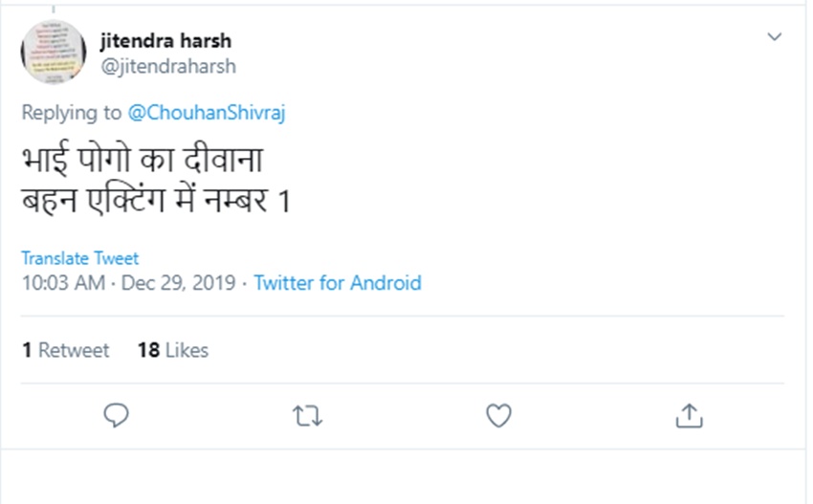This screenshot has width=813, height=504.
Task: Visit the @jitendraharsh handle
Action: [x=167, y=66]
